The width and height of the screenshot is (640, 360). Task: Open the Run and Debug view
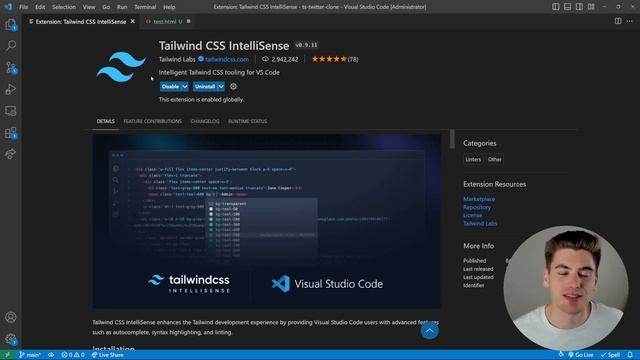[x=11, y=89]
